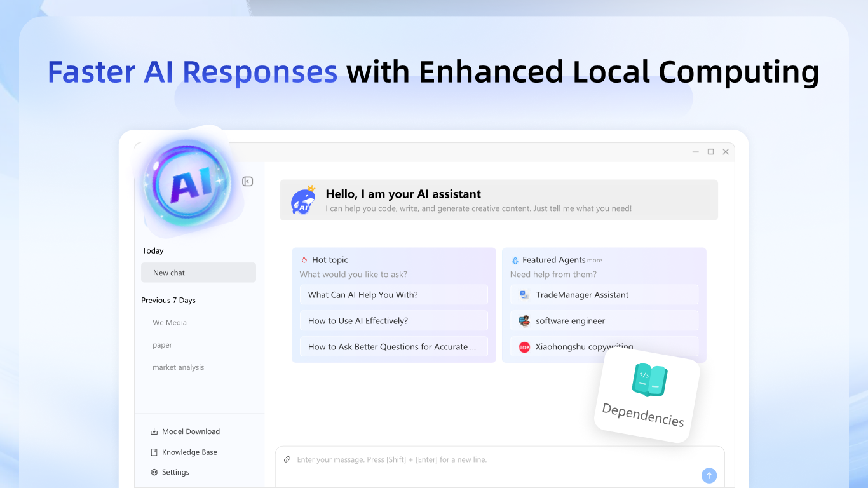This screenshot has width=868, height=488.
Task: Start a New chat
Action: (x=198, y=272)
